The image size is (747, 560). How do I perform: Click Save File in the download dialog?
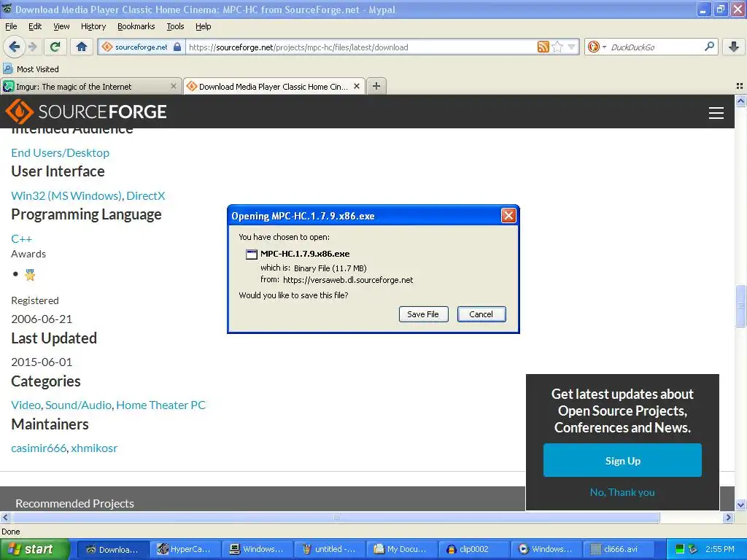pyautogui.click(x=423, y=314)
